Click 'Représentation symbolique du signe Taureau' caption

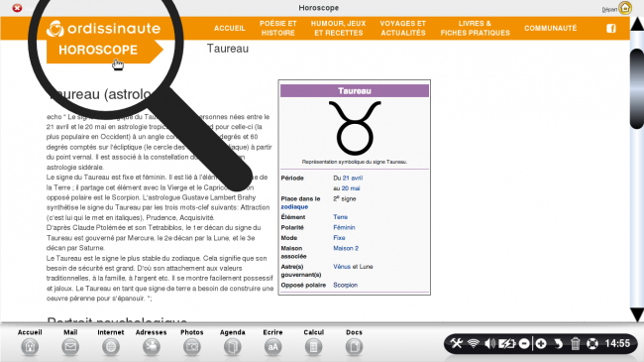click(x=355, y=162)
